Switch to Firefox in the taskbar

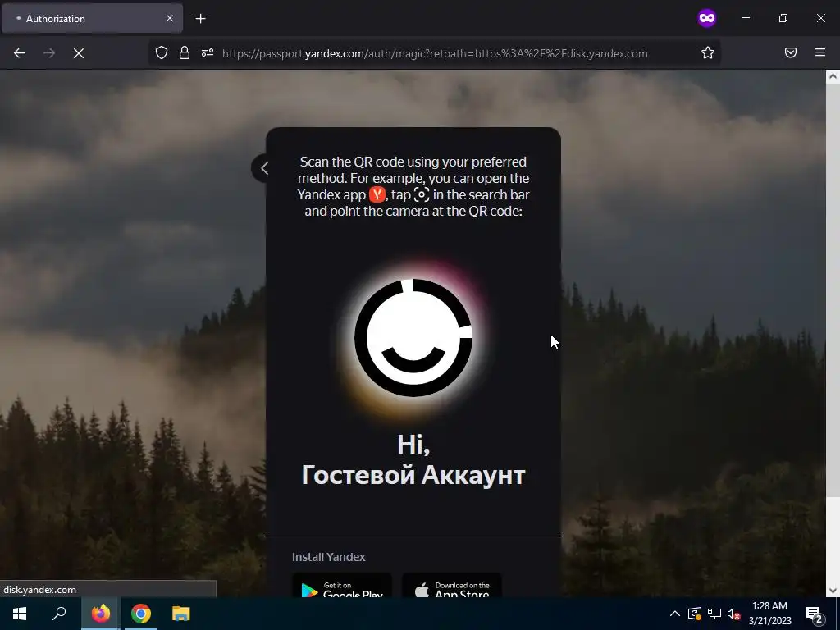click(100, 614)
